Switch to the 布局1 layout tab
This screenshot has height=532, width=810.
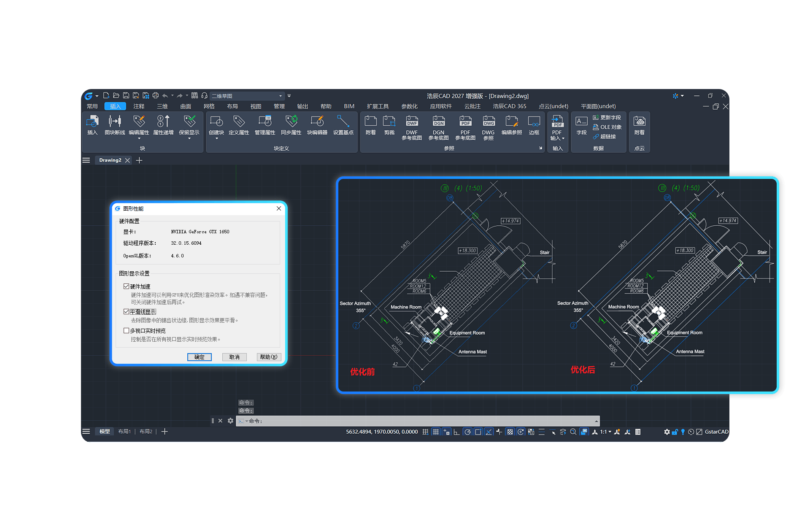124,432
